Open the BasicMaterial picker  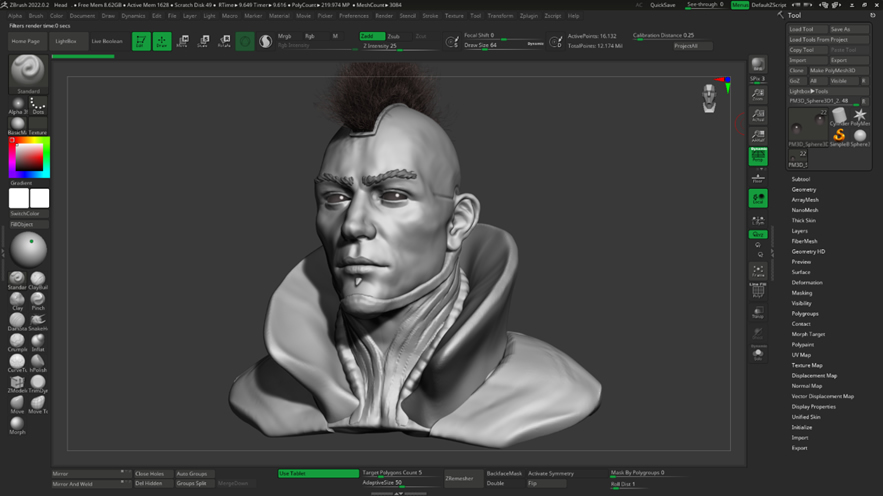pyautogui.click(x=17, y=126)
